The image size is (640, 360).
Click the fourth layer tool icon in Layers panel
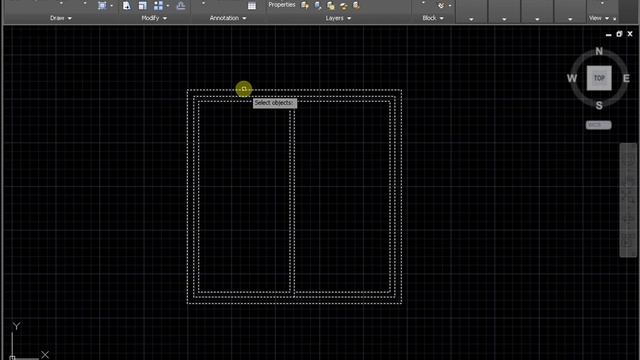[x=344, y=6]
